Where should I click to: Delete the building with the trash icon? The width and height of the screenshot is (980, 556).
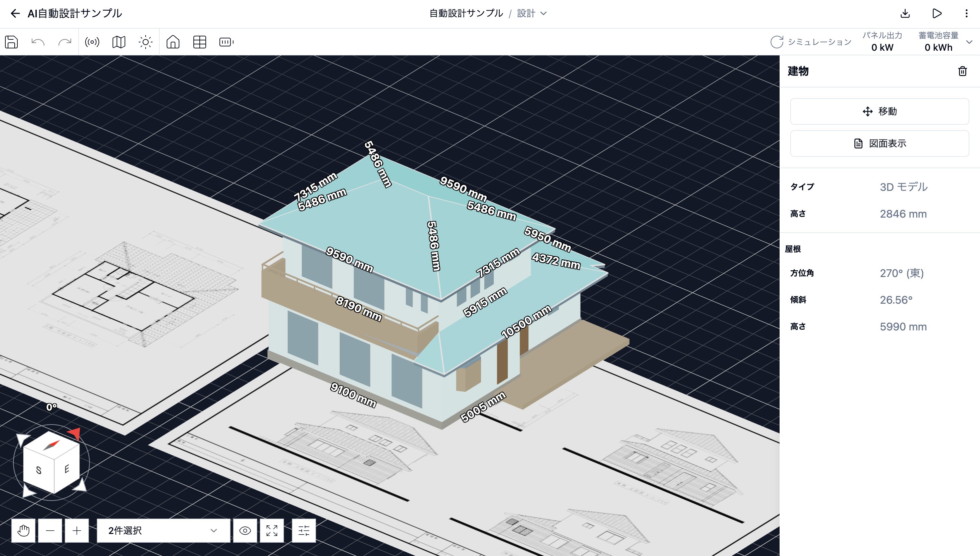pyautogui.click(x=962, y=71)
